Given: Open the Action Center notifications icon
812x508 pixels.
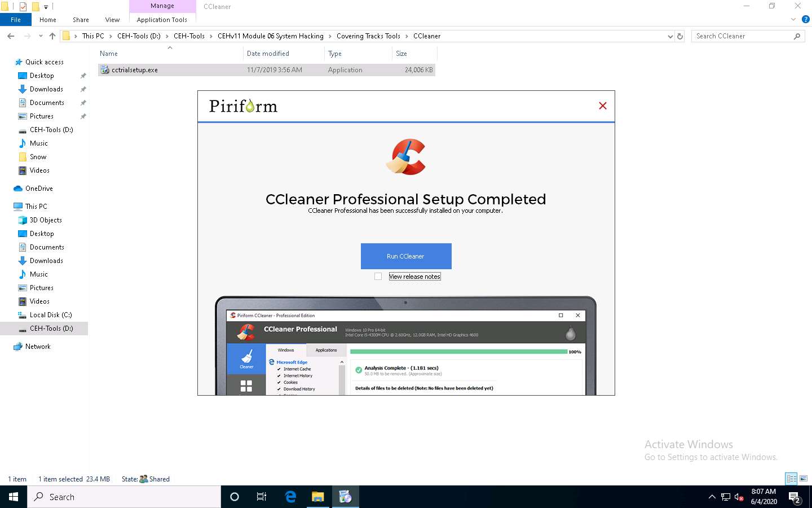Looking at the screenshot, I should [x=795, y=497].
